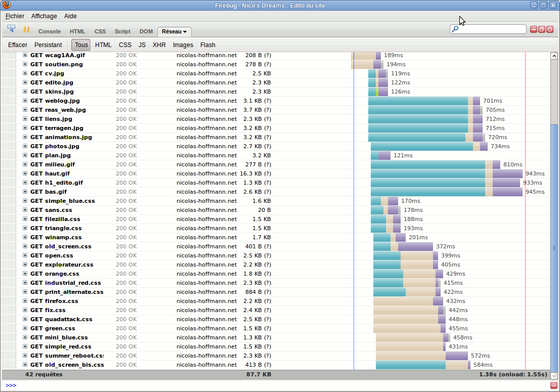Click the GET winamp.css request
The image size is (560, 392).
56,237
